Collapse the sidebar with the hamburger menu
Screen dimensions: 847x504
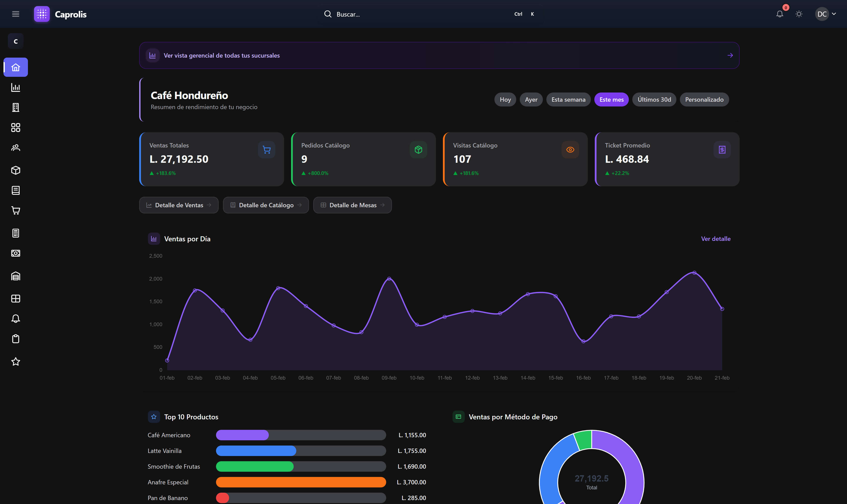click(x=16, y=14)
